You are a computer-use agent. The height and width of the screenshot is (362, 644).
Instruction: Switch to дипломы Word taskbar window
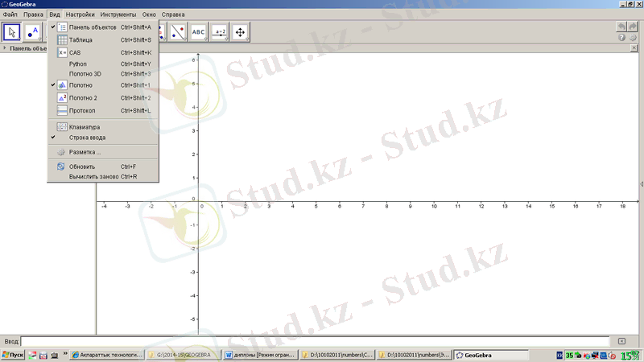click(x=260, y=355)
